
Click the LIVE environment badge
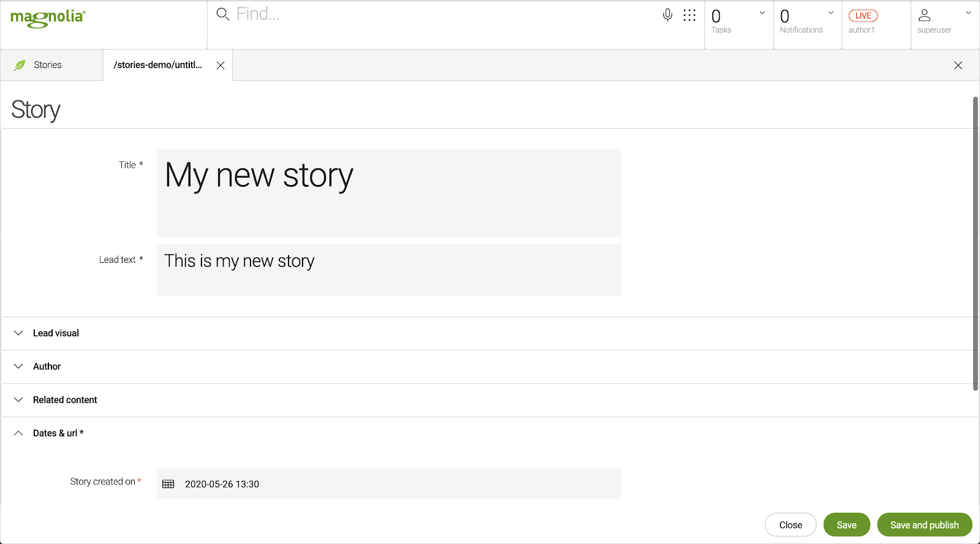click(x=862, y=15)
